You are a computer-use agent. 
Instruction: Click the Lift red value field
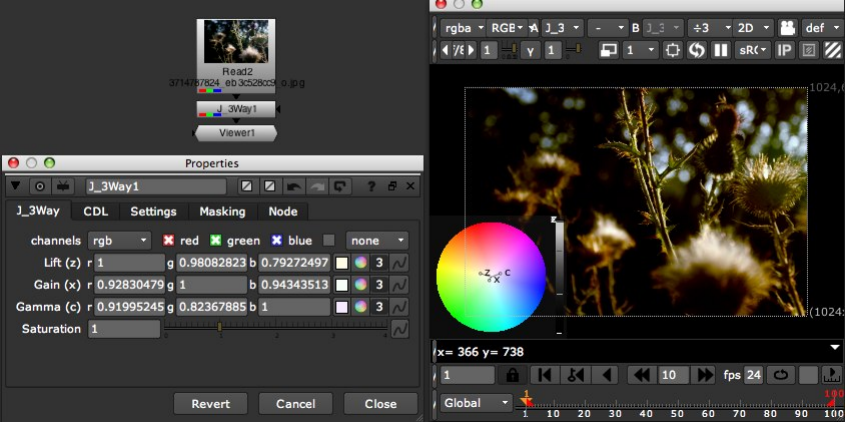129,263
